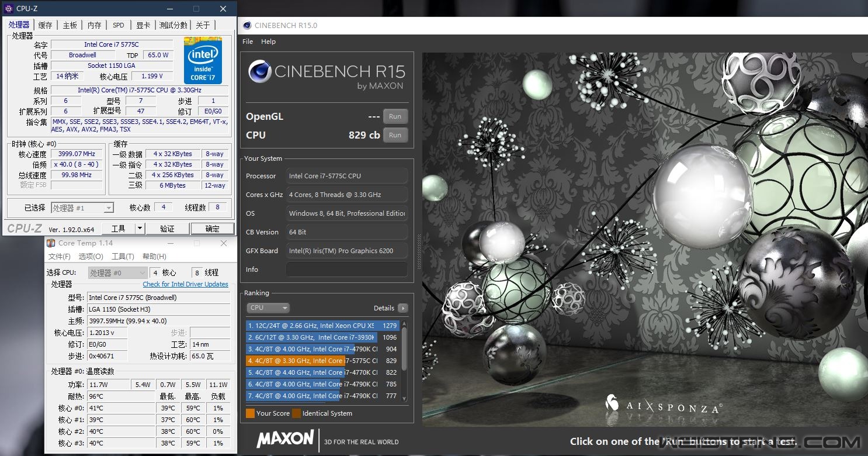Open the Check for Intel Driver Updates link

coord(186,284)
